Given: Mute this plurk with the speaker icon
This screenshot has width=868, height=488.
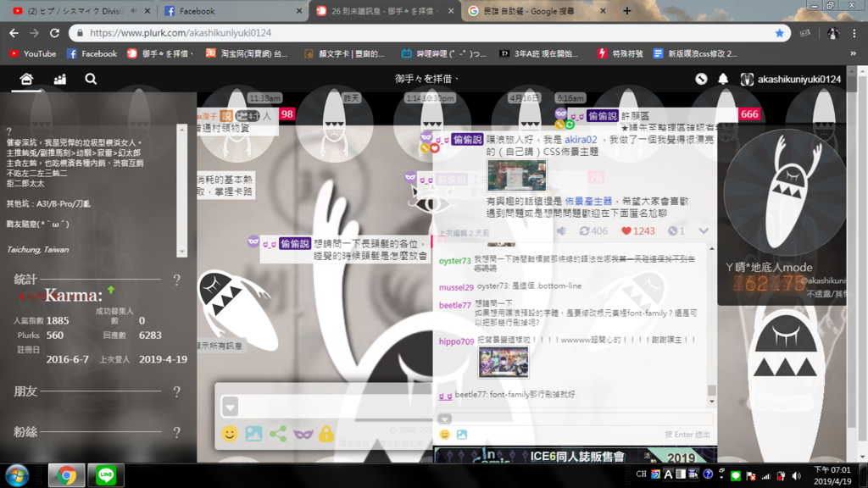Looking at the screenshot, I should click(x=561, y=231).
